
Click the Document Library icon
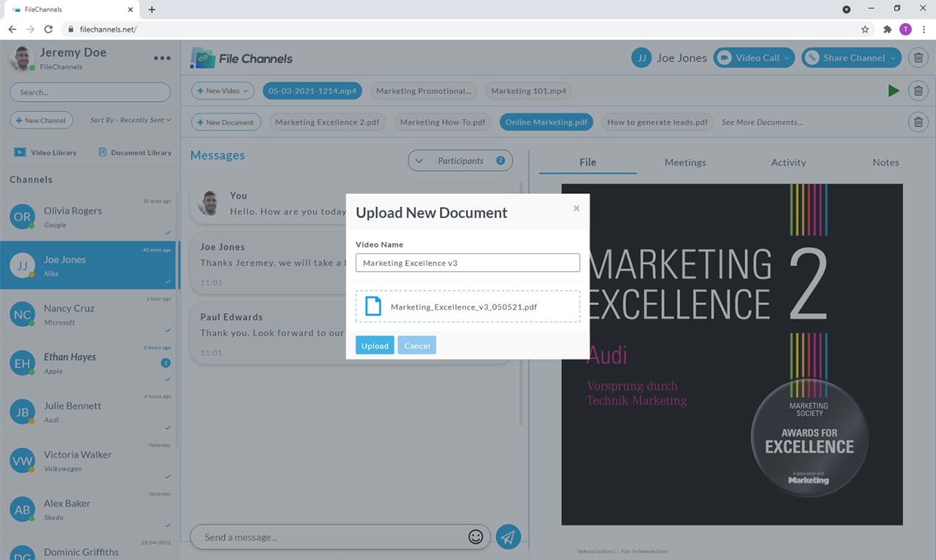(x=102, y=153)
